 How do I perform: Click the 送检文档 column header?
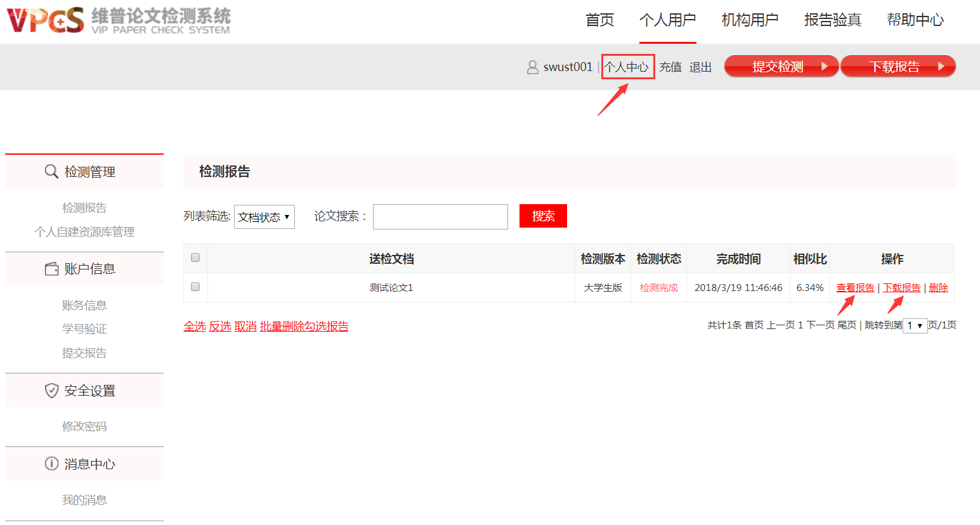click(391, 259)
